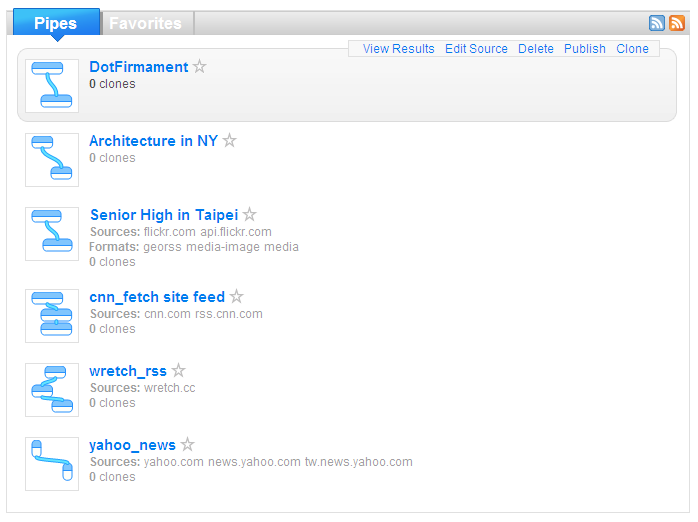
Task: Click the Edit Source link
Action: (476, 49)
